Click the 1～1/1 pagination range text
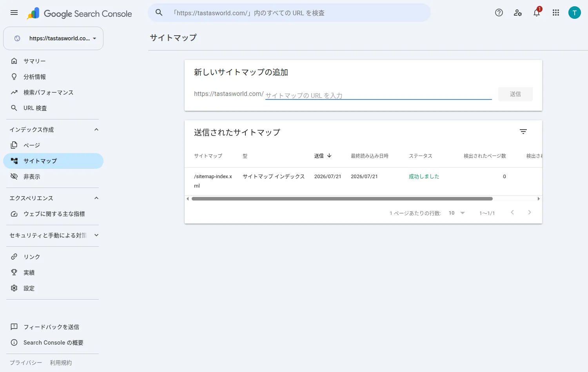Image resolution: width=588 pixels, height=372 pixels. 487,213
